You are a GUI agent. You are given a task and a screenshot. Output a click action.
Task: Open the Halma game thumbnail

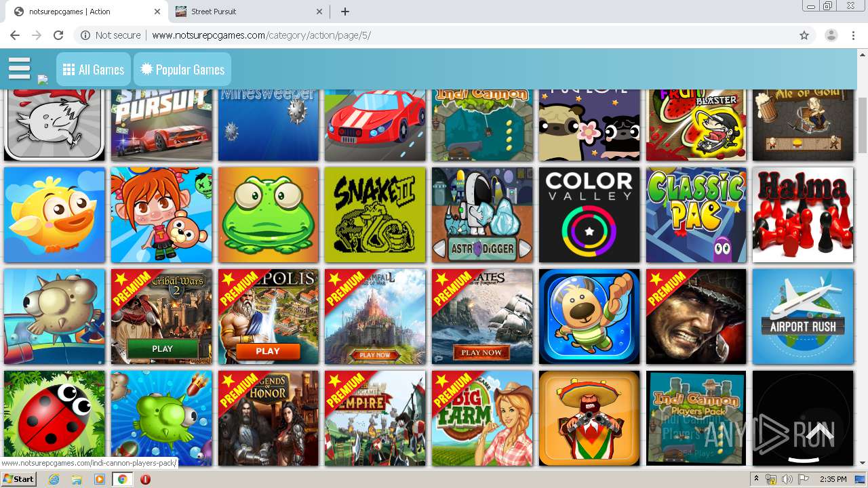[x=803, y=215]
